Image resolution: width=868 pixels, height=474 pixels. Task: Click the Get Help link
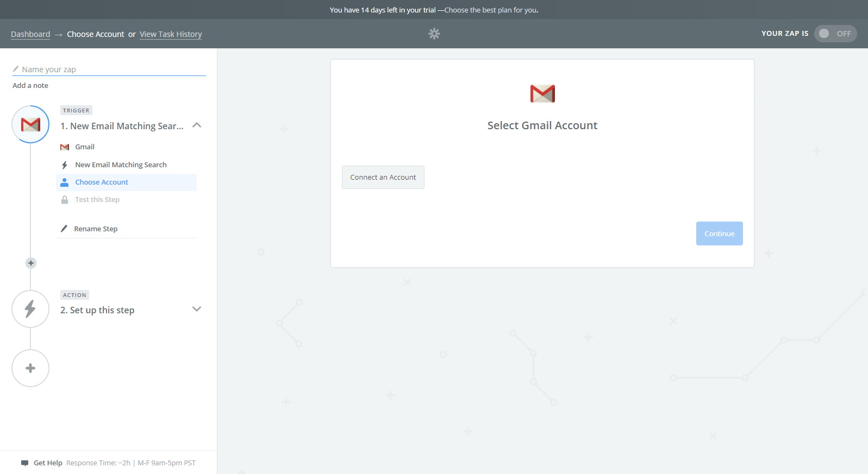(48, 463)
